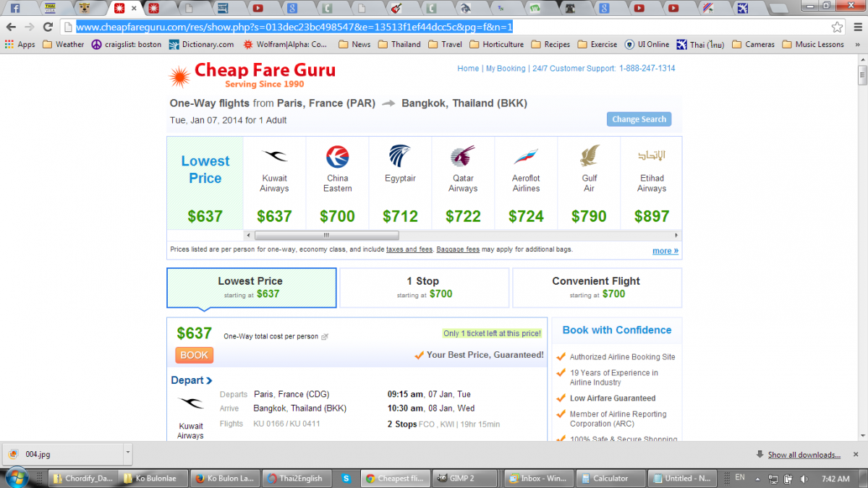Screen dimensions: 868x488
Task: Select the Etihad Airways airline logo
Action: coord(651,155)
